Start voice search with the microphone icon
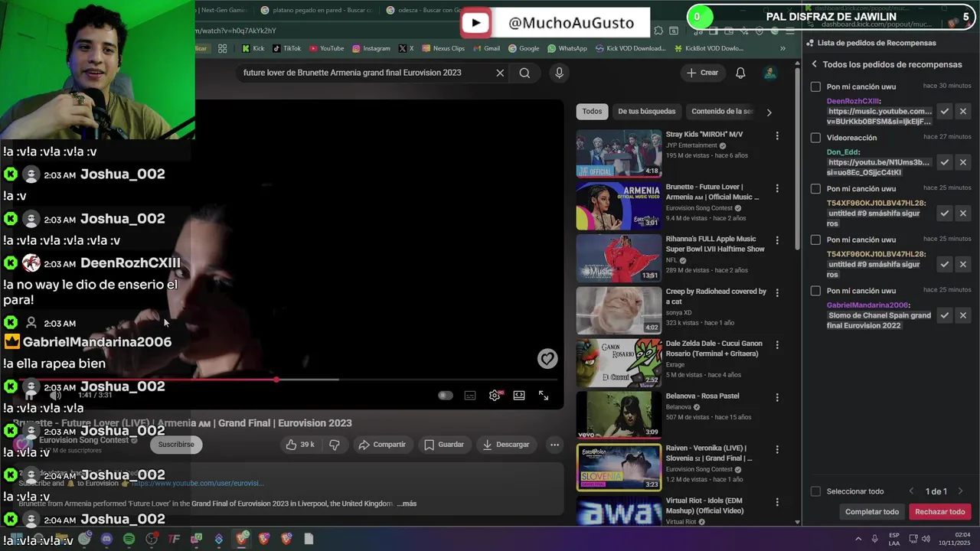Image resolution: width=980 pixels, height=551 pixels. pyautogui.click(x=559, y=73)
